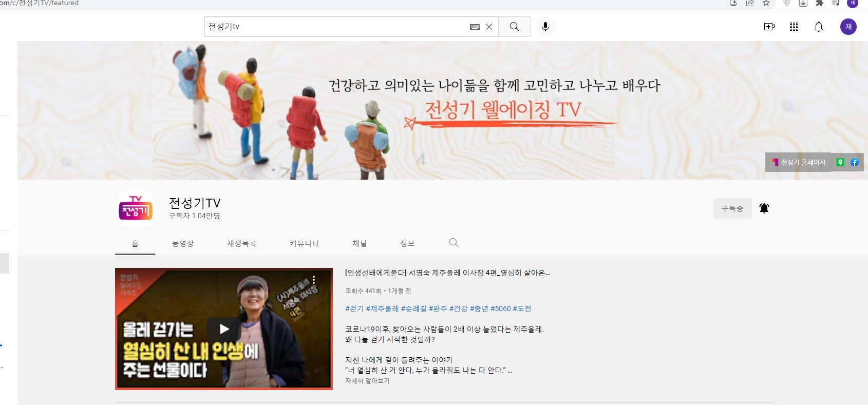Click the 전성기TV channel name
The height and width of the screenshot is (405, 868).
click(x=195, y=203)
